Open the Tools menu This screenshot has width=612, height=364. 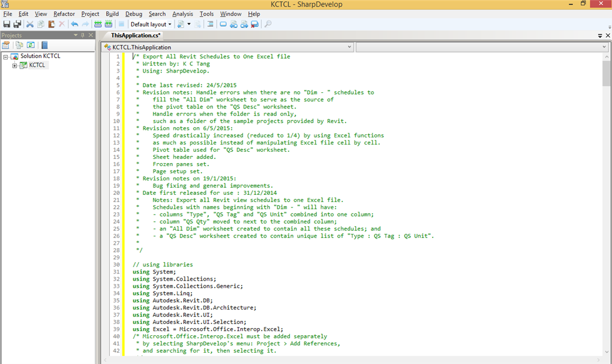[x=206, y=14]
